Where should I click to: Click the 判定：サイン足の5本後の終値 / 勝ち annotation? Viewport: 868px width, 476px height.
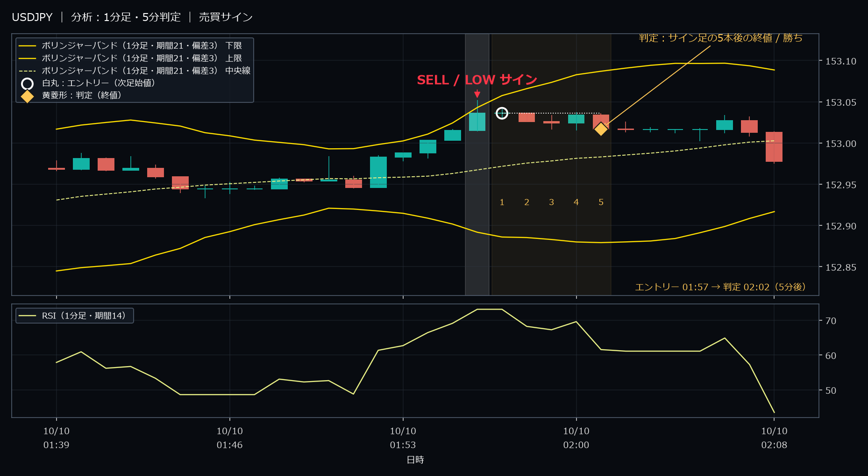[x=721, y=38]
